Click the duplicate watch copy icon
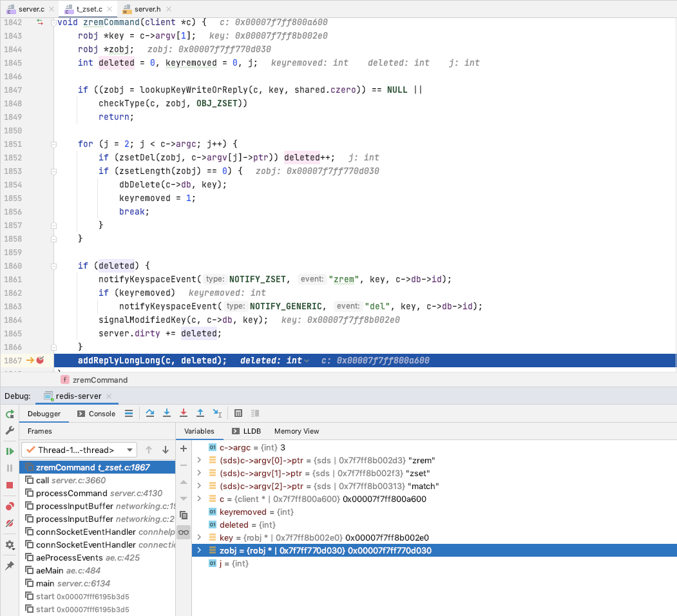Screen dimensions: 677x616 [184, 515]
